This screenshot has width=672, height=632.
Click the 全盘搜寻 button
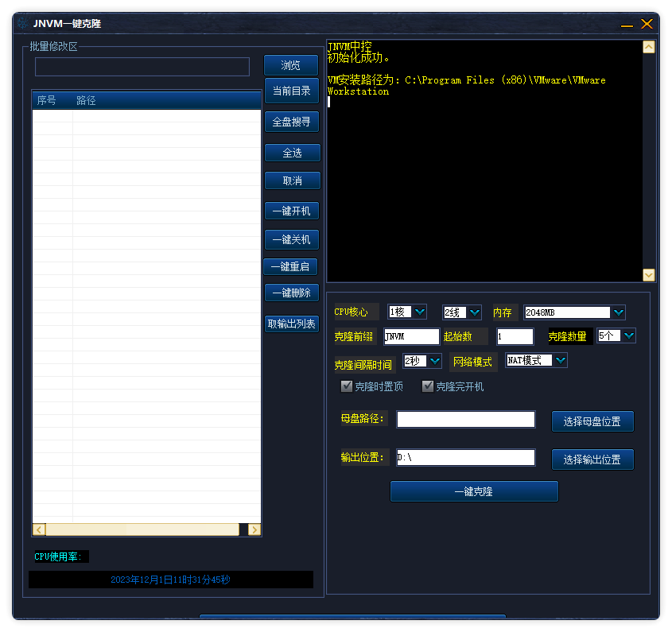point(292,122)
